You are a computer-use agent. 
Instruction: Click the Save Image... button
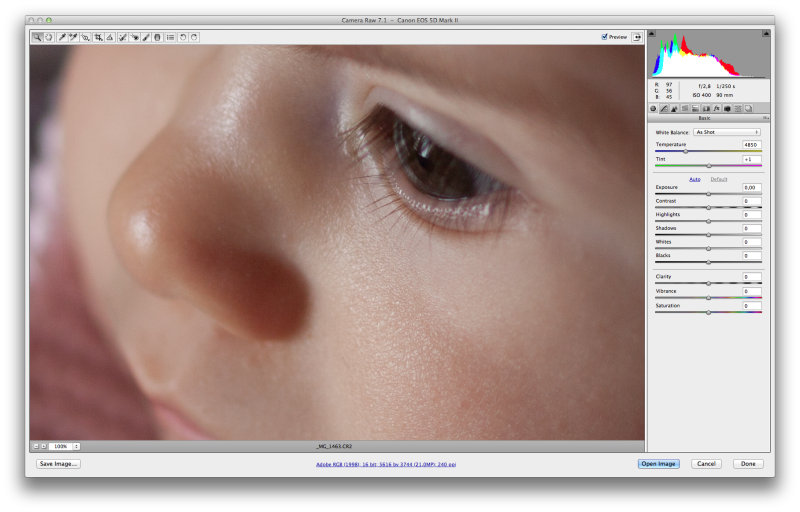point(58,464)
